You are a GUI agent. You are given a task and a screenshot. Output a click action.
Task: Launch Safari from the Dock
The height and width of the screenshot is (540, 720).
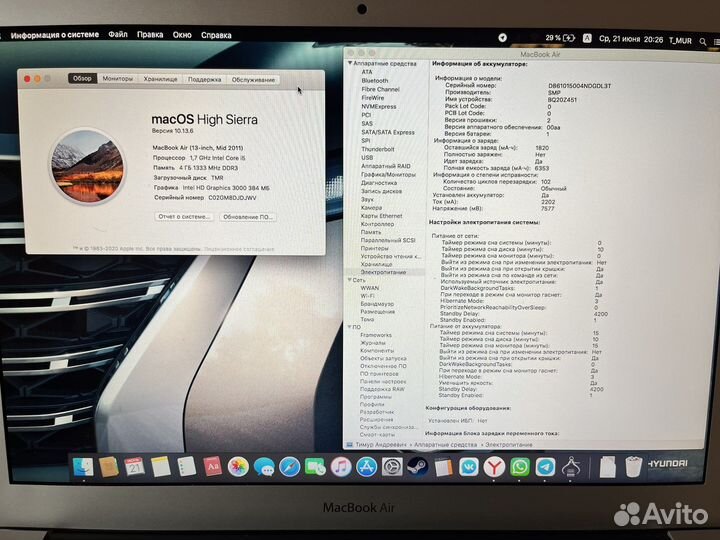(290, 467)
